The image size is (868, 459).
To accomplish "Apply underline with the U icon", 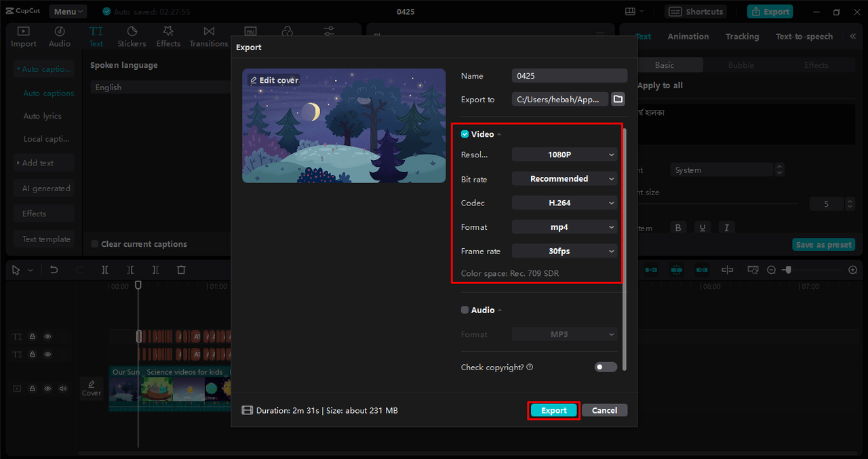I will click(703, 228).
